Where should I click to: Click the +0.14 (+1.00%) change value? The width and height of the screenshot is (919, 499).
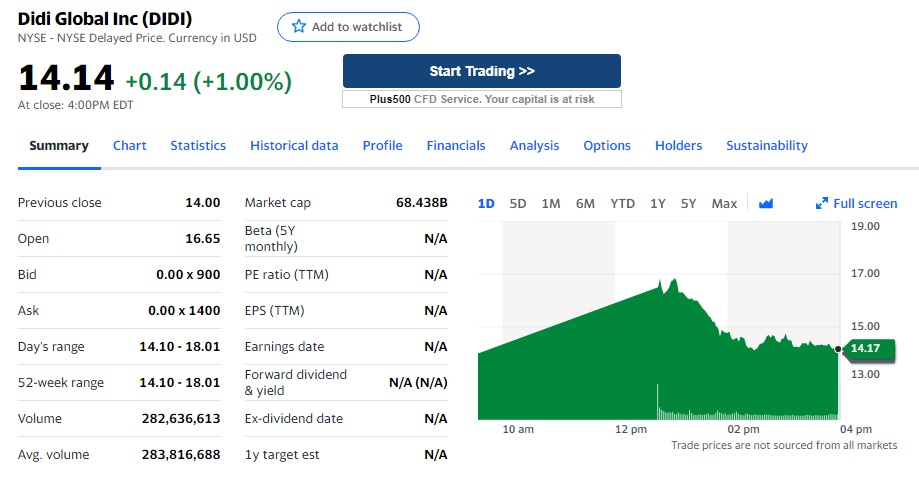pyautogui.click(x=209, y=82)
